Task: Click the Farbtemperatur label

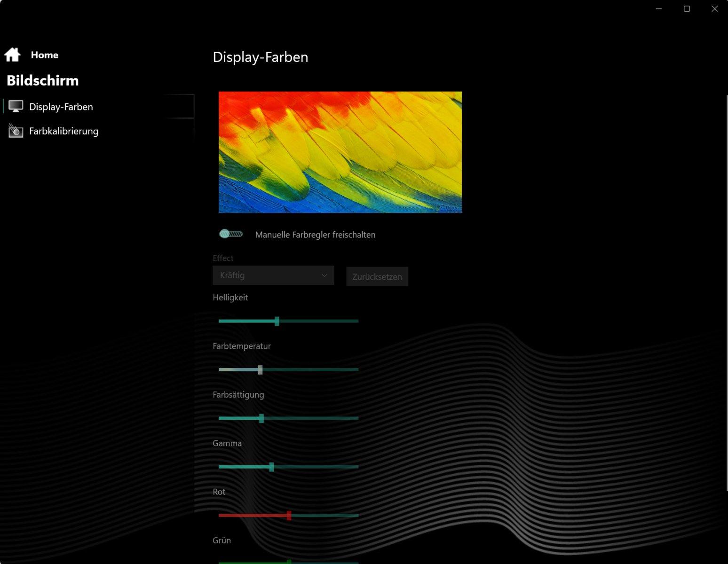Action: click(x=242, y=346)
